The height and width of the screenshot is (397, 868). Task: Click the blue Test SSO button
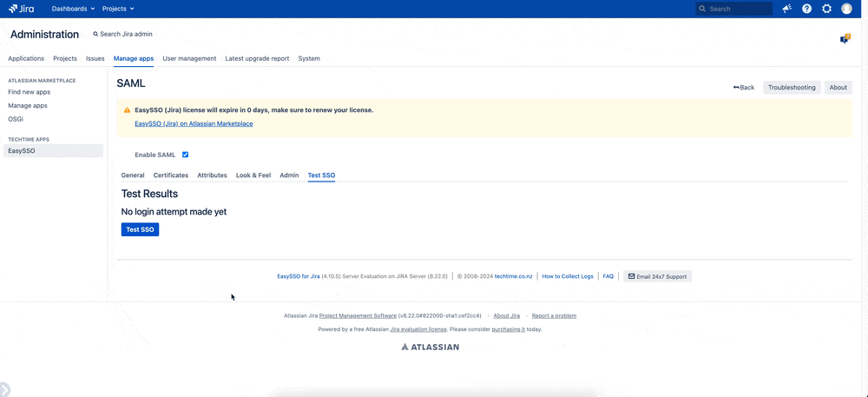click(x=140, y=229)
